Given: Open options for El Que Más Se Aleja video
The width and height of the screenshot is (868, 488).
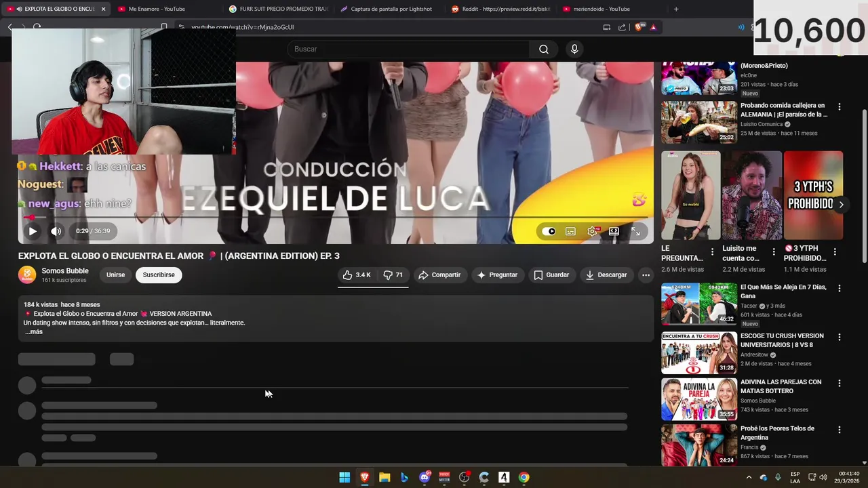Looking at the screenshot, I should coord(840,288).
